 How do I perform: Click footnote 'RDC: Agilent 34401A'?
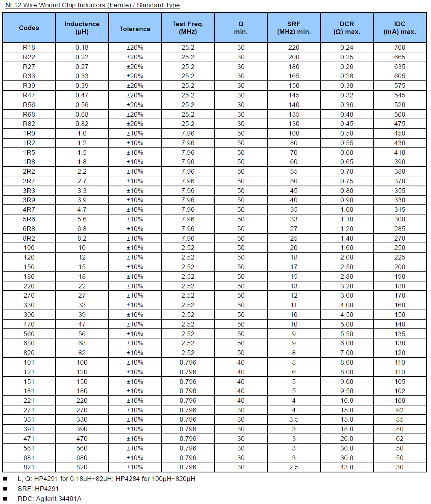[50, 499]
